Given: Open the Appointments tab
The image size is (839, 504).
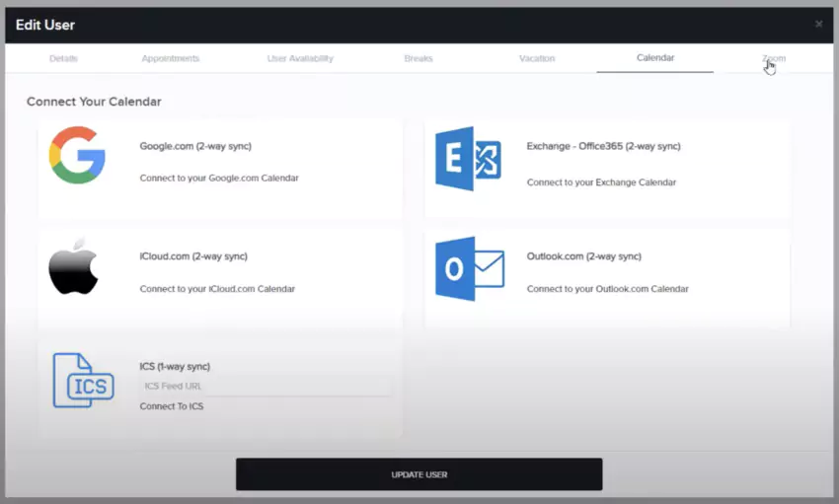Looking at the screenshot, I should (171, 58).
